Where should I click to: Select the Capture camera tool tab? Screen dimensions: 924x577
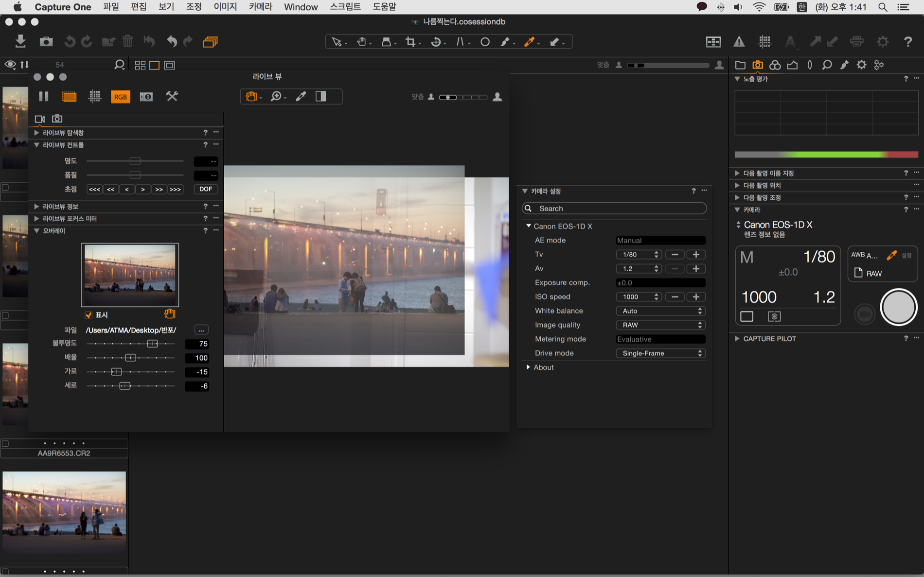click(x=757, y=65)
